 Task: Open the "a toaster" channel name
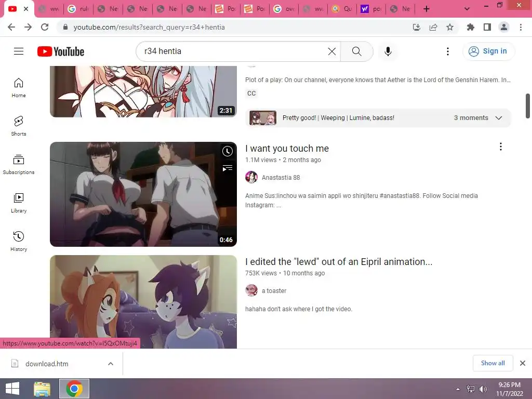(274, 291)
